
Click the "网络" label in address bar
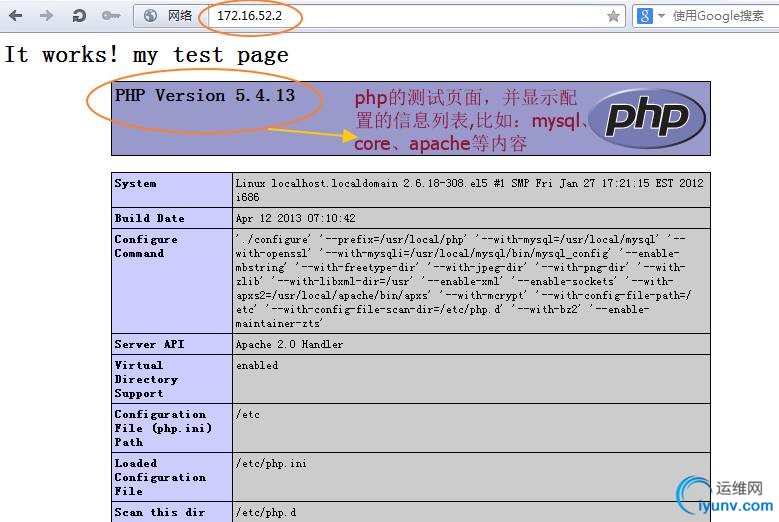click(x=179, y=16)
